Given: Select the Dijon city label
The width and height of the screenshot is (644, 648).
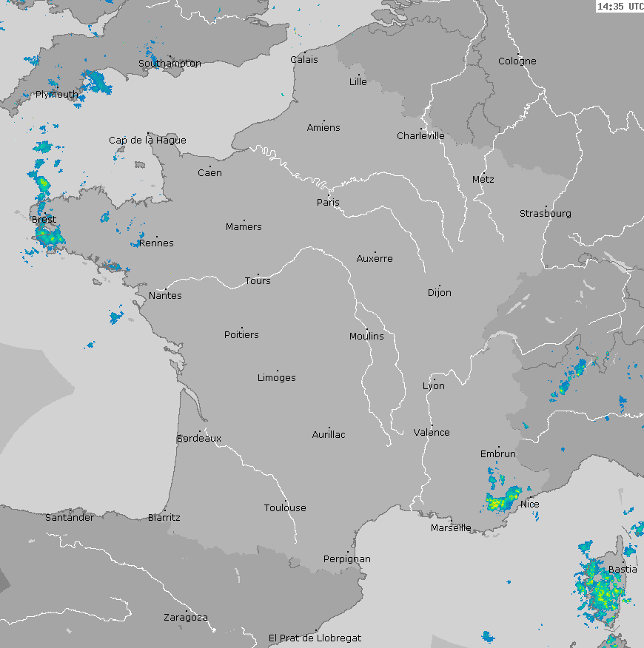Looking at the screenshot, I should pos(439,293).
